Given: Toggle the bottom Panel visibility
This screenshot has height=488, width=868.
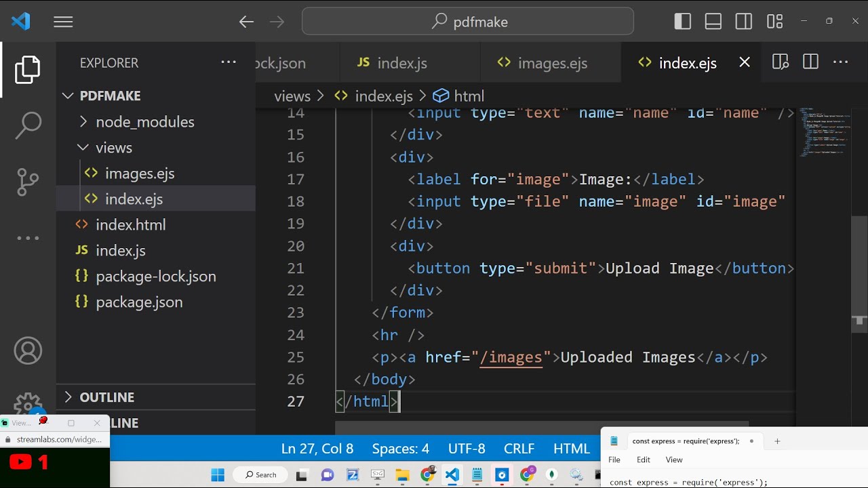Looking at the screenshot, I should pyautogui.click(x=713, y=22).
